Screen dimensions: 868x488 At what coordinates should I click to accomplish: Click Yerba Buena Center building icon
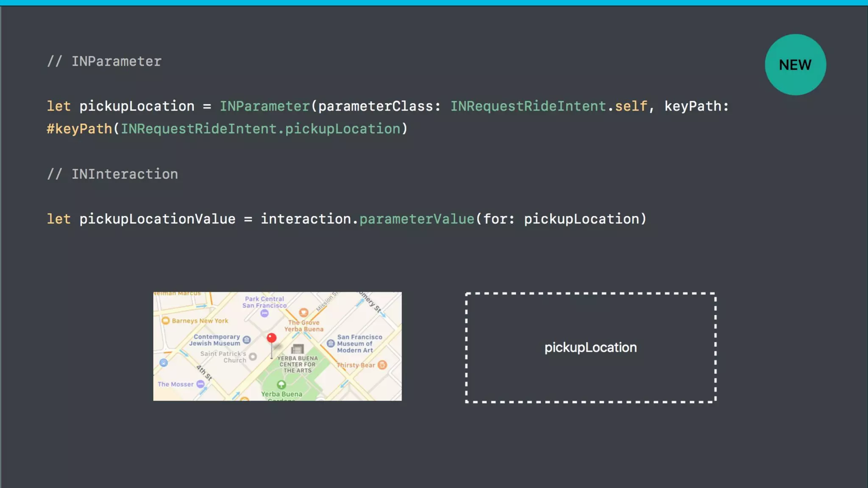point(298,349)
